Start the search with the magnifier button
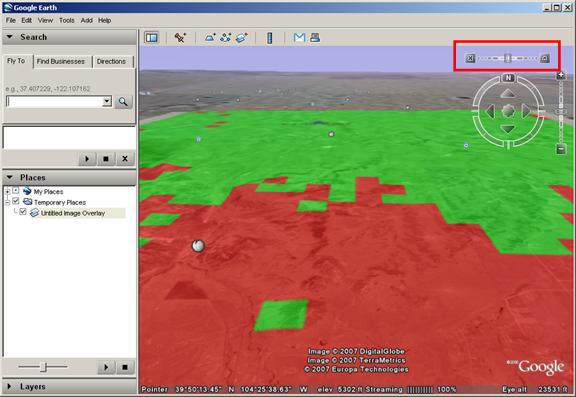 point(123,102)
